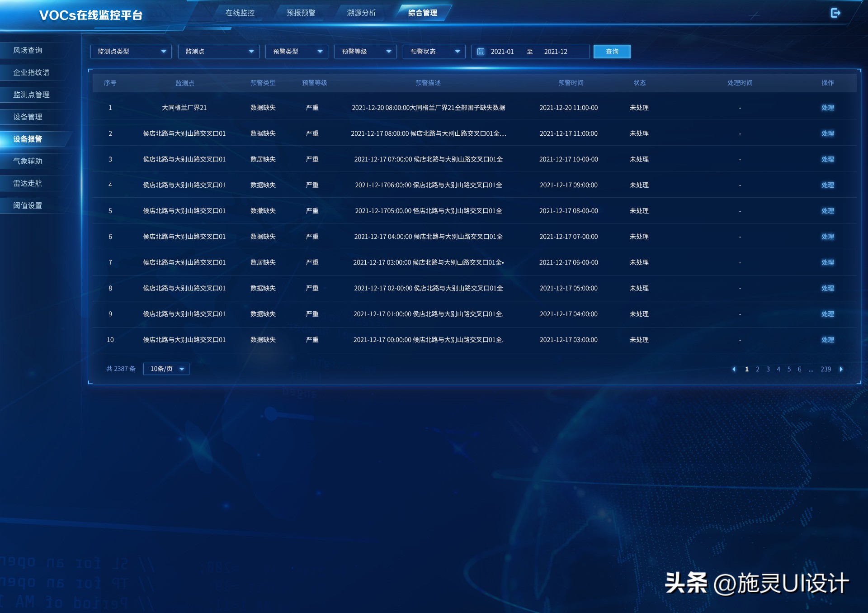Viewport: 868px width, 613px height.
Task: Open 雷达走航 in the sidebar
Action: [x=28, y=183]
